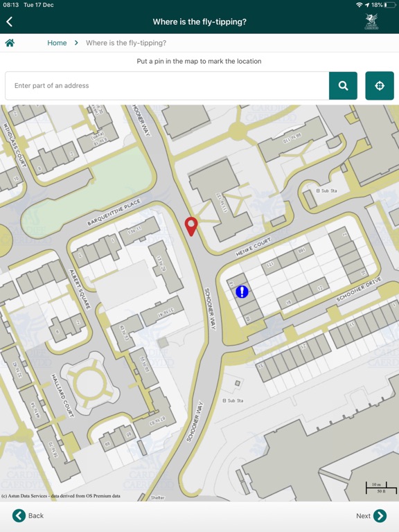
Task: Click the address search field
Action: (167, 85)
